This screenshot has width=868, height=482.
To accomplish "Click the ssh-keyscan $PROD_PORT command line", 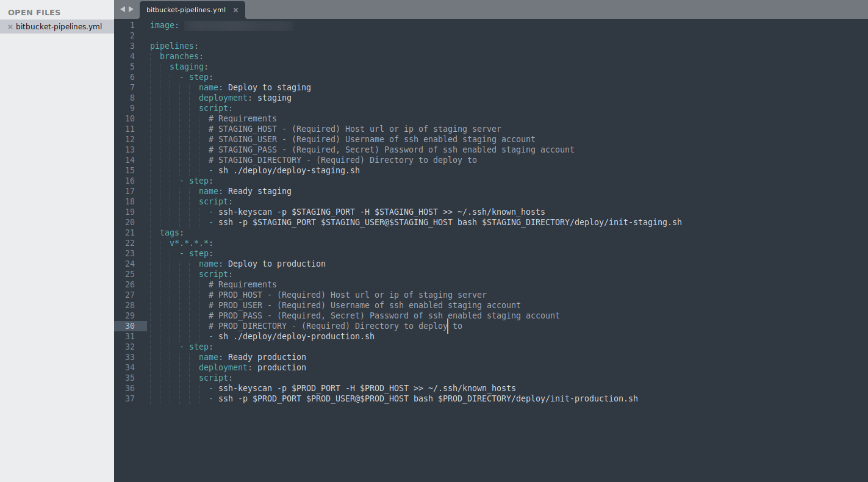I will pos(362,388).
